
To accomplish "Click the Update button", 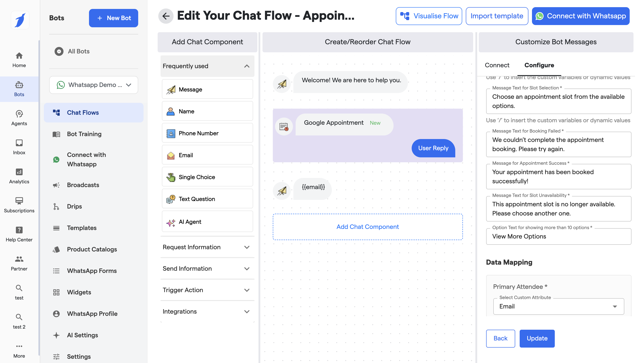I will pos(537,338).
